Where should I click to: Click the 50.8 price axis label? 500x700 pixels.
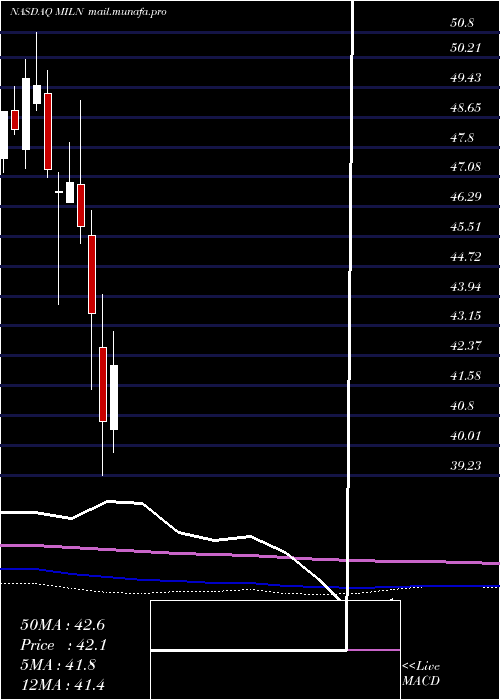(x=462, y=23)
